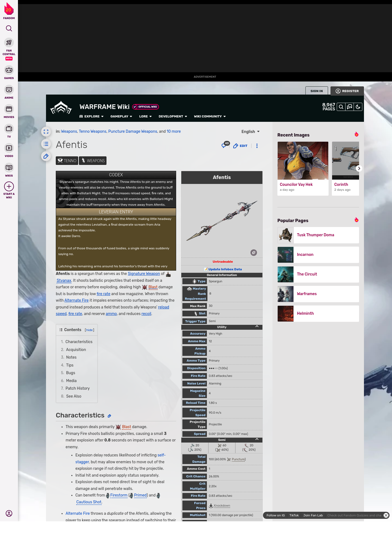The width and height of the screenshot is (392, 545).
Task: Advance the Recent Images carousel
Action: (359, 168)
